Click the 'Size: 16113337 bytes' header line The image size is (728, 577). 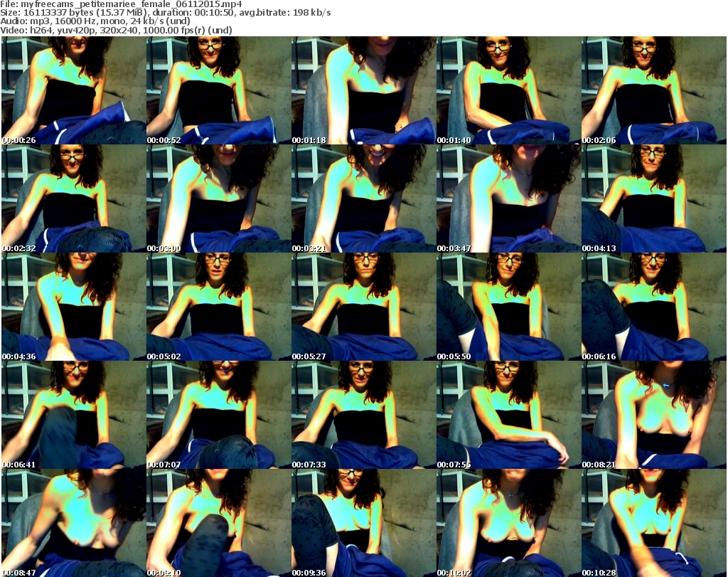[x=165, y=13]
